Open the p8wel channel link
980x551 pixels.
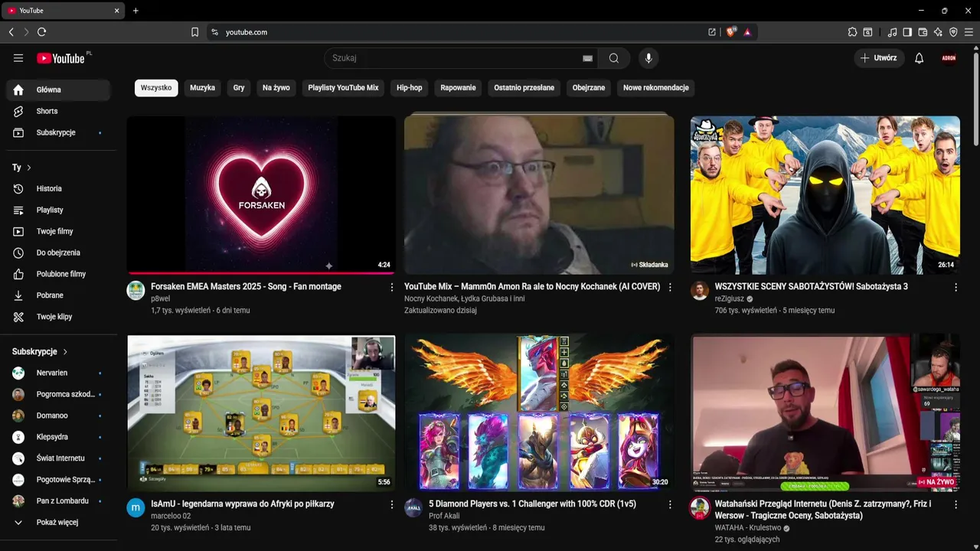160,298
